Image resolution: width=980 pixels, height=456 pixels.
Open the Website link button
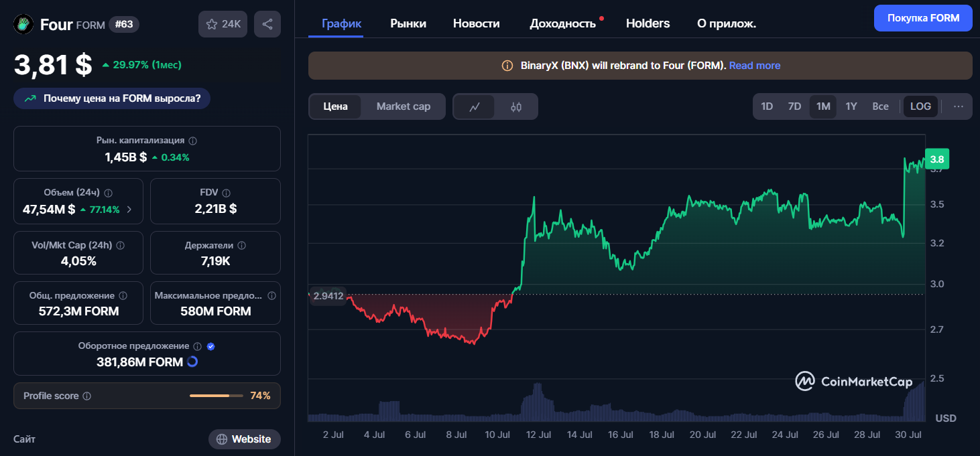pos(245,439)
